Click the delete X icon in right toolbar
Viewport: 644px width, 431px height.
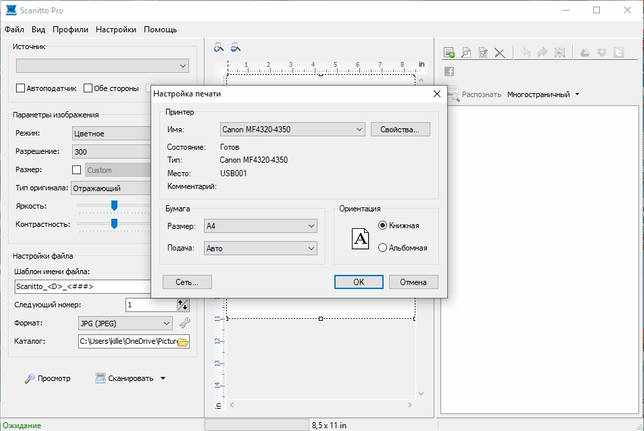coord(499,53)
